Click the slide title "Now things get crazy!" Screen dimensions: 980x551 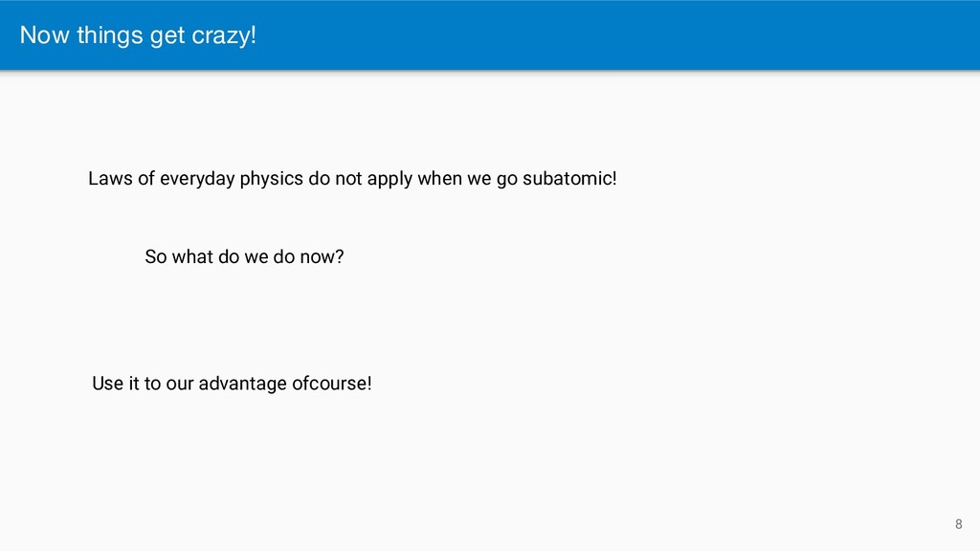pyautogui.click(x=139, y=35)
